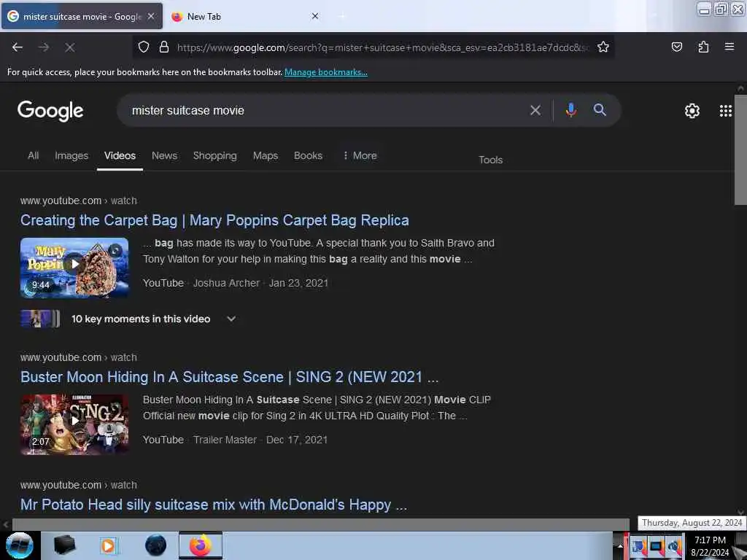
Task: Open the Extensions puzzle icon
Action: pos(703,47)
